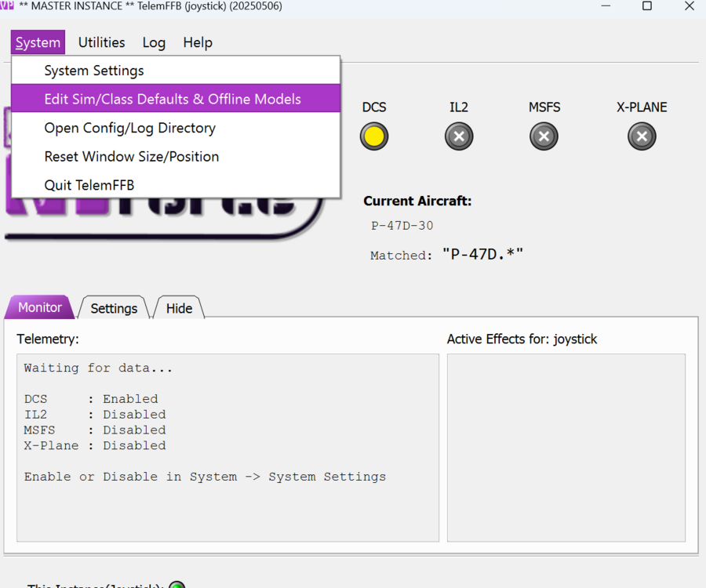The image size is (706, 588).
Task: Select Quit TelemFFB menu entry
Action: [x=176, y=185]
